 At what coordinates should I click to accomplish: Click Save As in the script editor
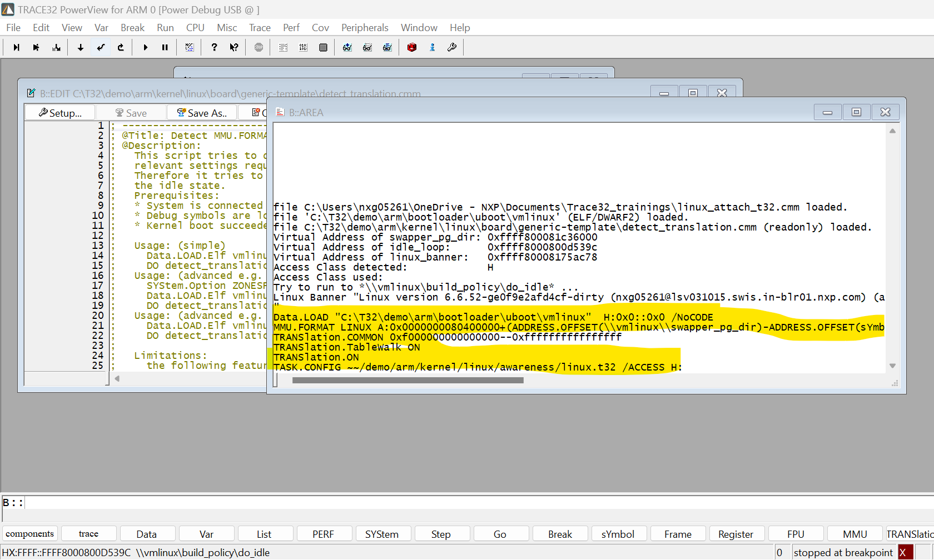pos(201,112)
